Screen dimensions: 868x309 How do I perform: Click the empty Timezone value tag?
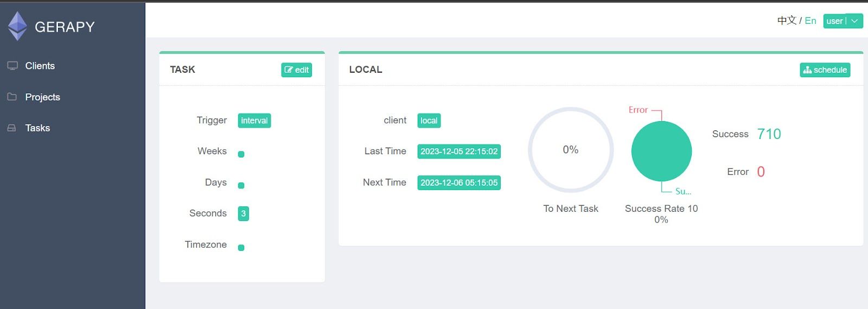click(x=241, y=248)
